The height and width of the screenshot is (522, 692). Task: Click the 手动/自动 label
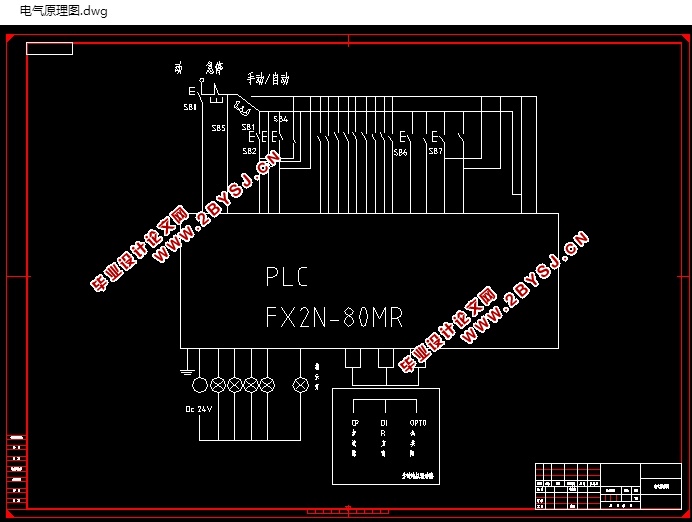[268, 79]
